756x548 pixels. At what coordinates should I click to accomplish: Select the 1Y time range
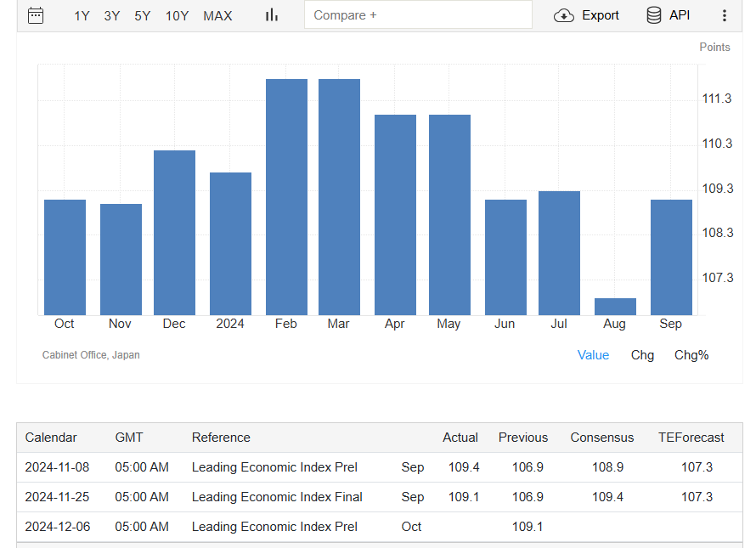point(82,16)
